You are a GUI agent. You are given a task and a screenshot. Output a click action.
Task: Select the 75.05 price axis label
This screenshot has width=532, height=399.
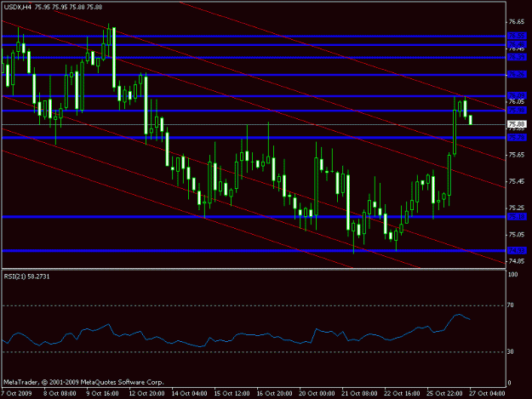point(517,235)
